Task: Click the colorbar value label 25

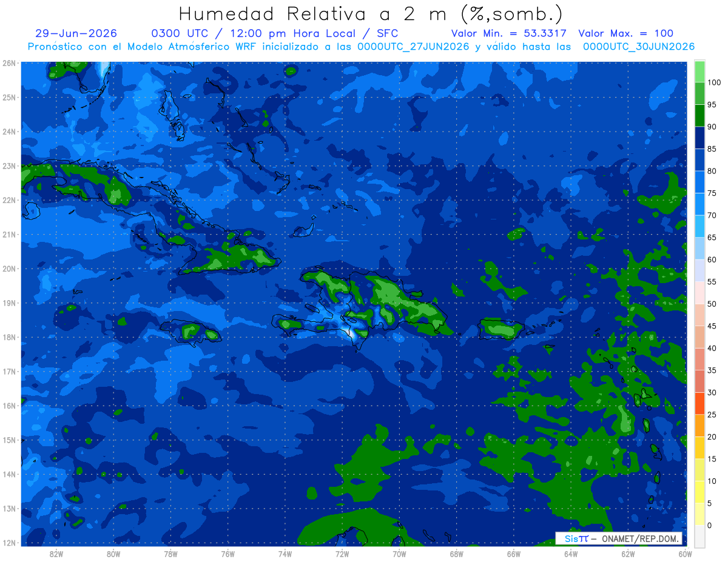Action: [x=712, y=415]
